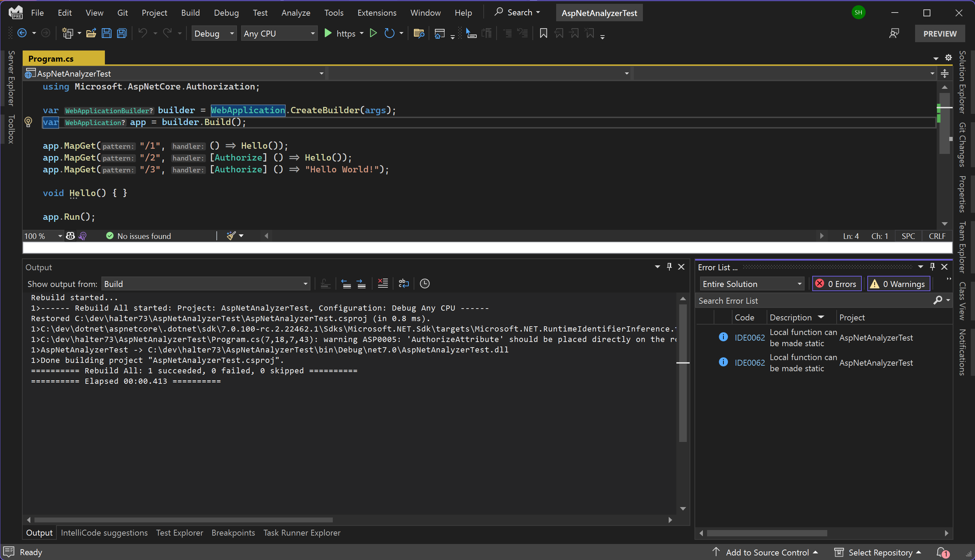Open the Analyze menu

tap(295, 13)
